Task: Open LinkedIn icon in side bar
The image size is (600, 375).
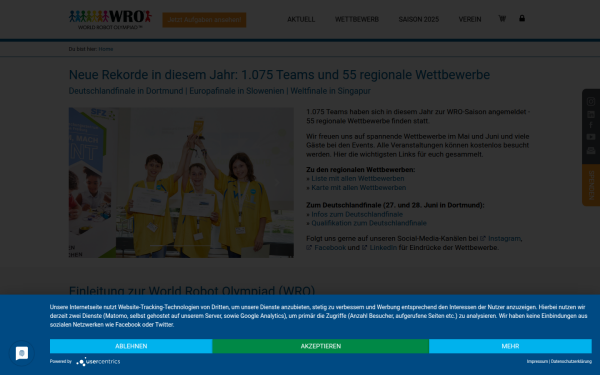Action: click(591, 114)
